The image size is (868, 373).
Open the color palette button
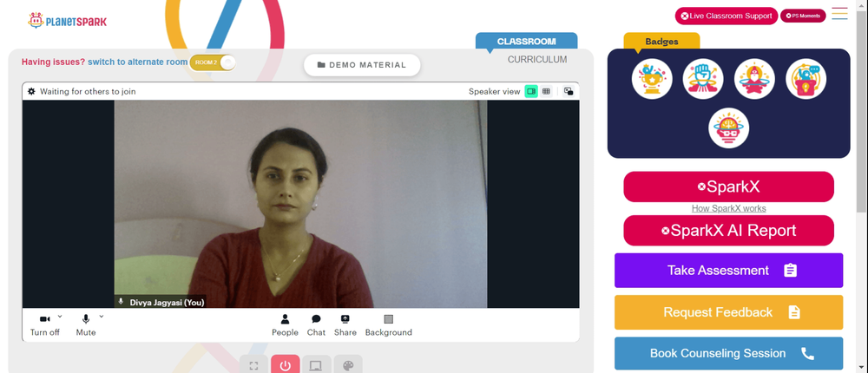[348, 365]
